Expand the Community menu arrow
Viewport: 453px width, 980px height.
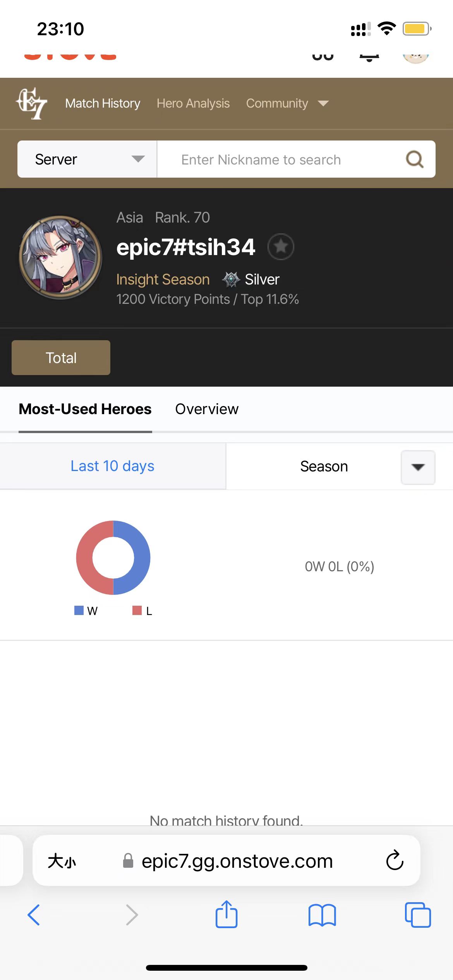coord(323,103)
